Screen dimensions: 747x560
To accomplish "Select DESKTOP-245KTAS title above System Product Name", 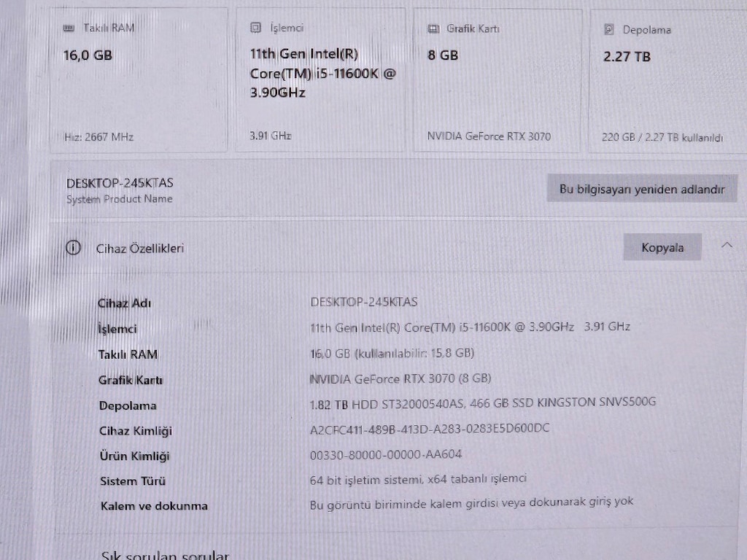I will point(120,183).
